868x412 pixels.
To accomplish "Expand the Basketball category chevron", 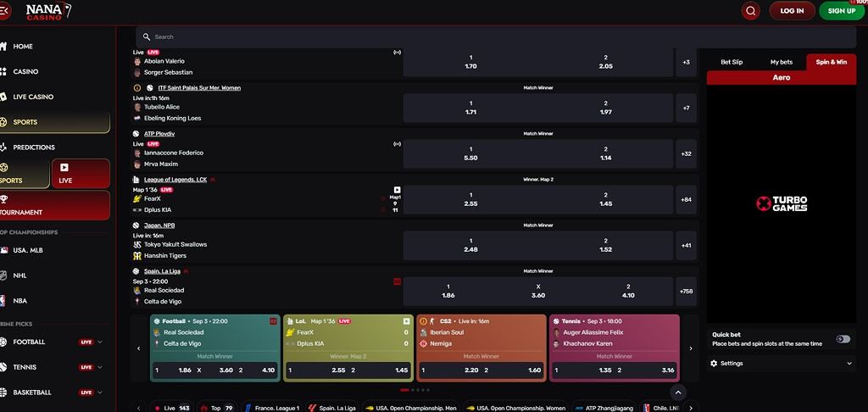I will [100, 393].
